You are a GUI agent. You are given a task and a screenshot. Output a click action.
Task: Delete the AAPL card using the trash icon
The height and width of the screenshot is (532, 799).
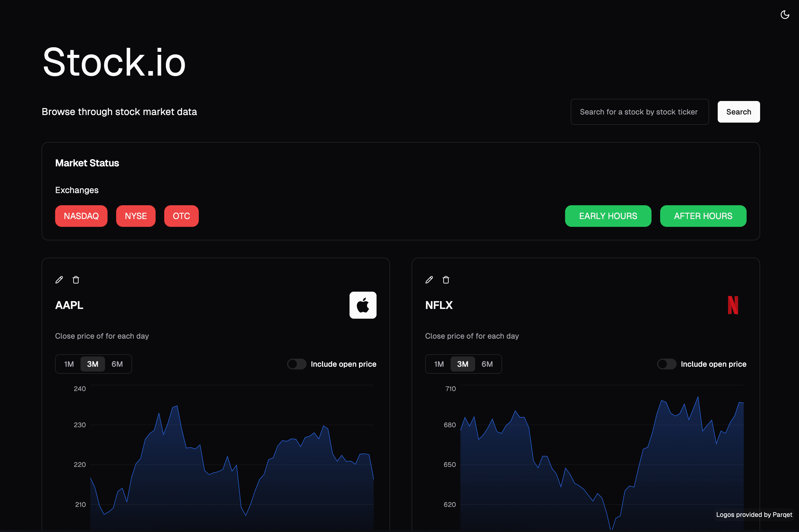click(x=76, y=280)
